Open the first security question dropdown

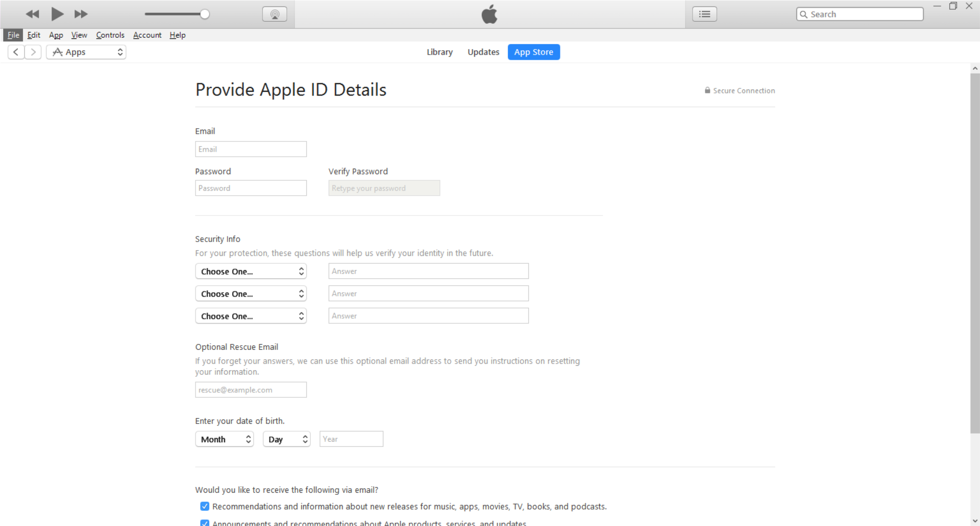[251, 271]
